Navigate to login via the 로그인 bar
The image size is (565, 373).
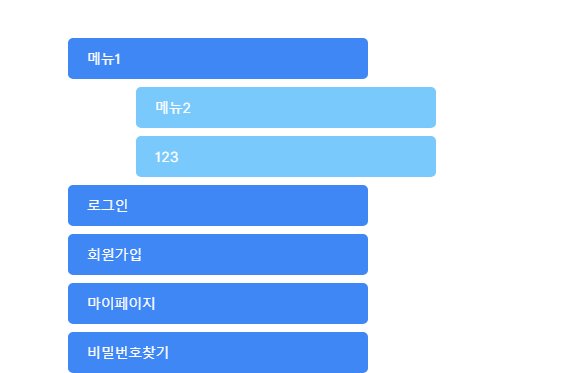coord(218,205)
